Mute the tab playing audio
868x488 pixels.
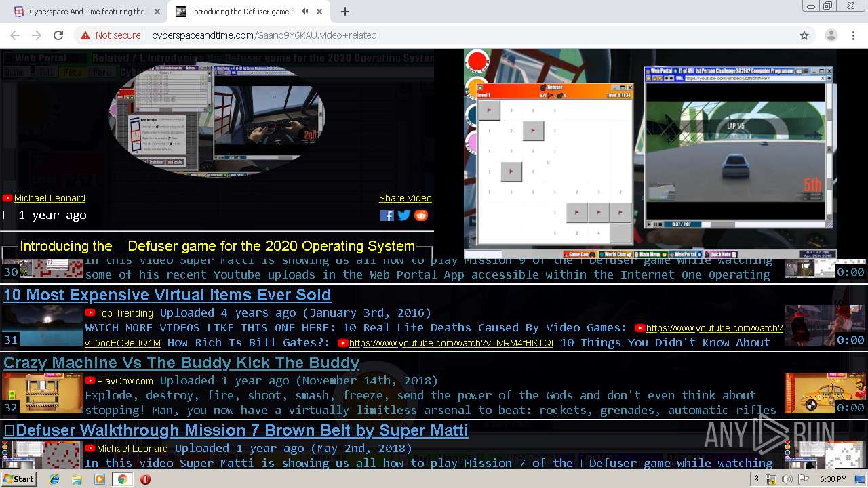click(305, 12)
